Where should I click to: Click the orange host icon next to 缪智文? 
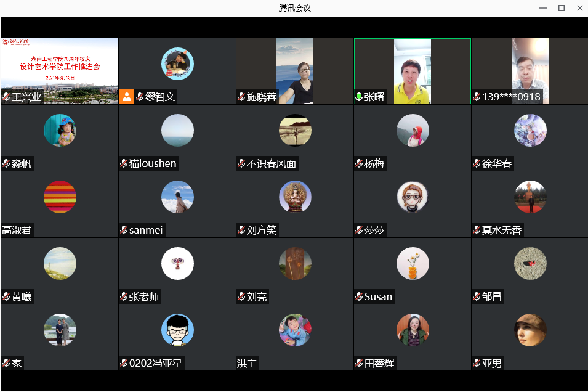(x=127, y=97)
